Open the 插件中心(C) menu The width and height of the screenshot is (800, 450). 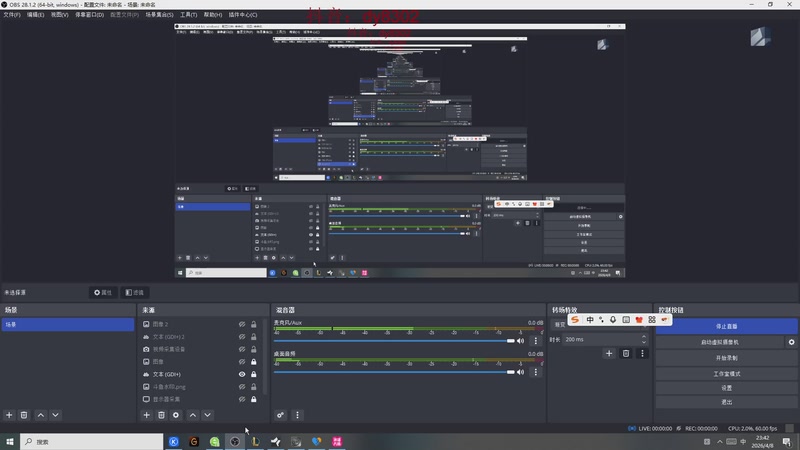coord(243,15)
